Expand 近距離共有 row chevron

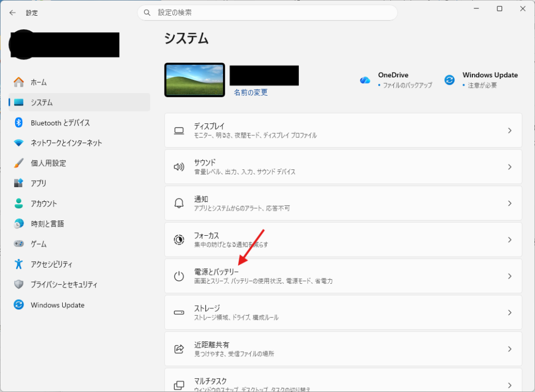point(510,349)
